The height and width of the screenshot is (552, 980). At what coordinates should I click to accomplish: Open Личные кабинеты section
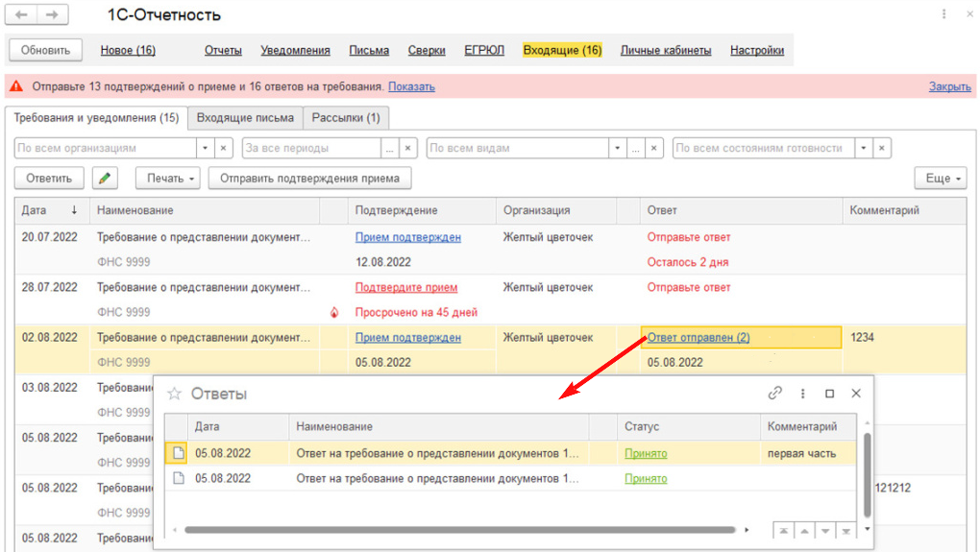666,50
